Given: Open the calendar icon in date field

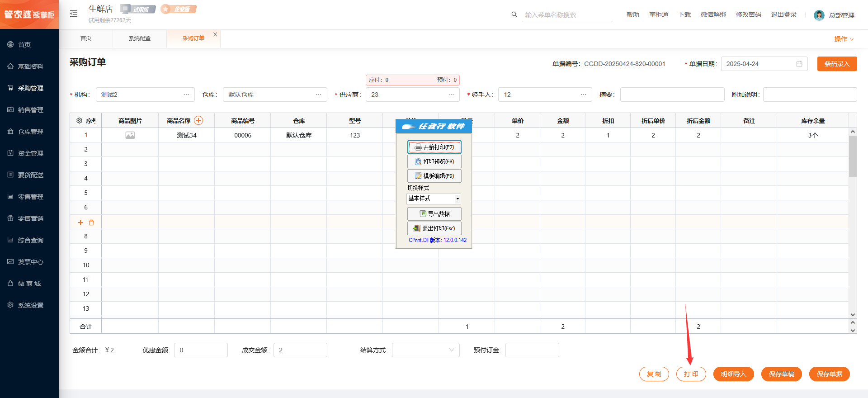Looking at the screenshot, I should [799, 64].
